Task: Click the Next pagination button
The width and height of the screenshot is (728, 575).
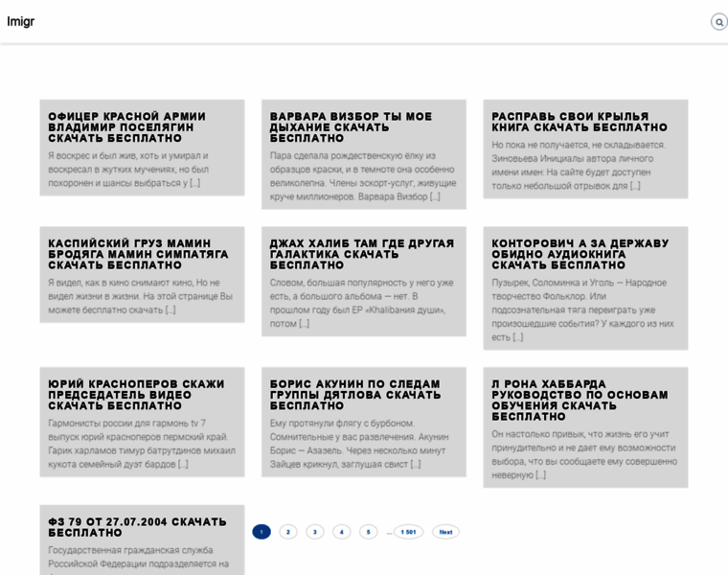Action: tap(445, 532)
